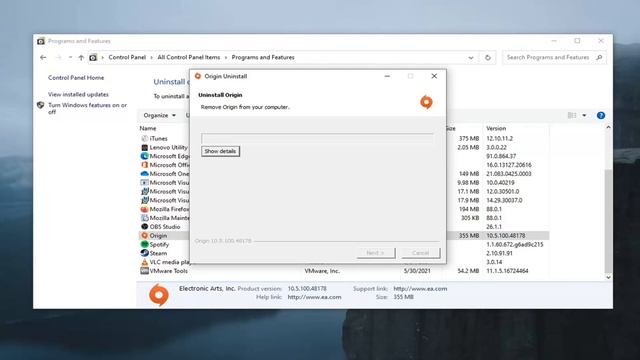The width and height of the screenshot is (640, 360).
Task: Click the VLC media player cone icon
Action: point(144,262)
